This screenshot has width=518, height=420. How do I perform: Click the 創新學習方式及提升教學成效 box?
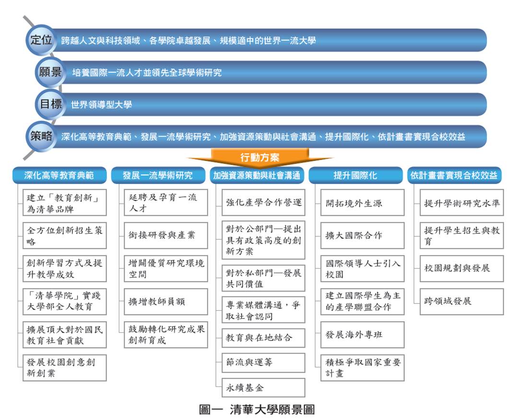point(64,268)
